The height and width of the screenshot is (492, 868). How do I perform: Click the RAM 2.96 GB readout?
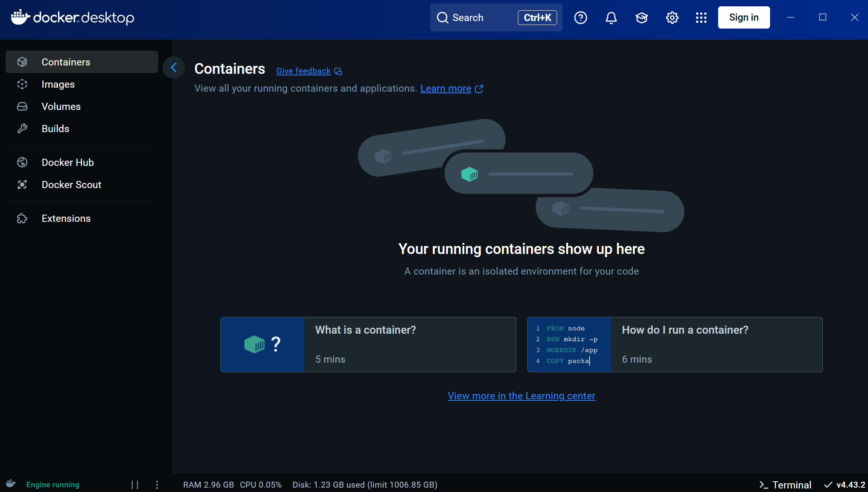coord(209,485)
